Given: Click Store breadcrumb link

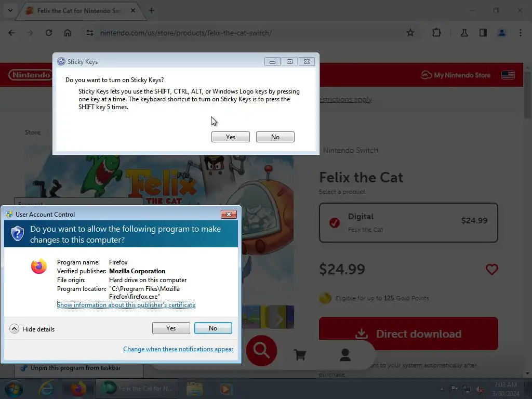Looking at the screenshot, I should click(33, 132).
